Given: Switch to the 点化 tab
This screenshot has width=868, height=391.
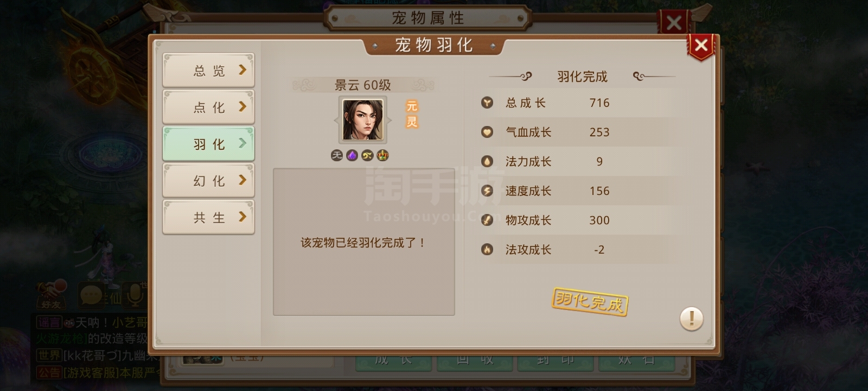Looking at the screenshot, I should (208, 107).
